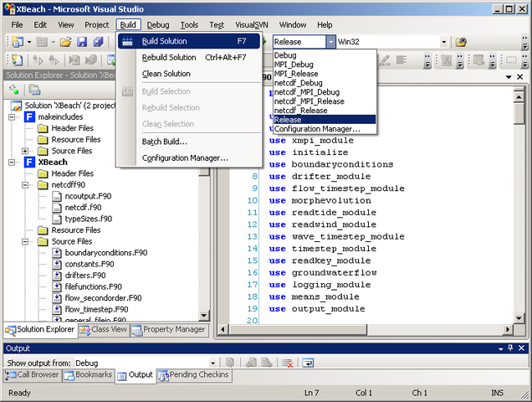532x402 pixels.
Task: Click the makeincludes project Fortran icon
Action: (x=29, y=117)
